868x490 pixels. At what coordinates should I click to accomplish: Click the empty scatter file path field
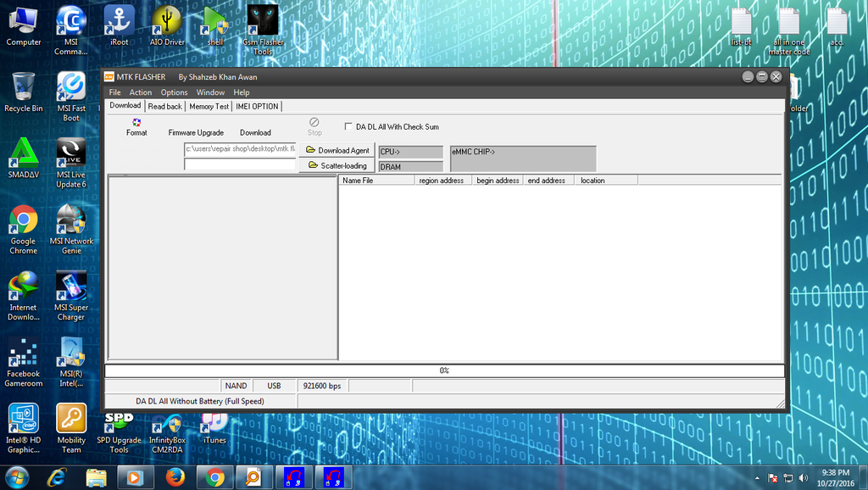coord(240,164)
